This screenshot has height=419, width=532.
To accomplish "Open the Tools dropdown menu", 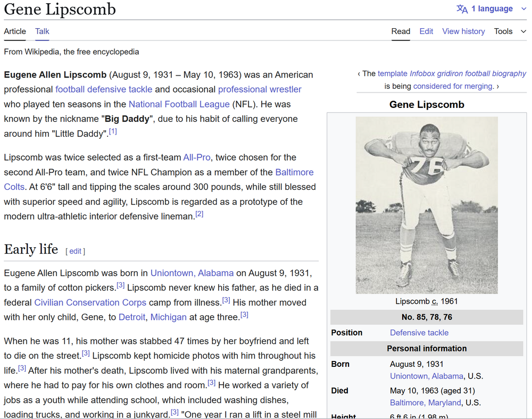I will coord(510,31).
